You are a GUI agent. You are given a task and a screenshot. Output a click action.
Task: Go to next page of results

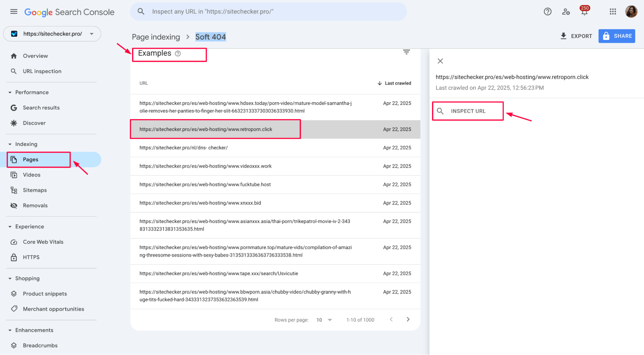pos(408,319)
